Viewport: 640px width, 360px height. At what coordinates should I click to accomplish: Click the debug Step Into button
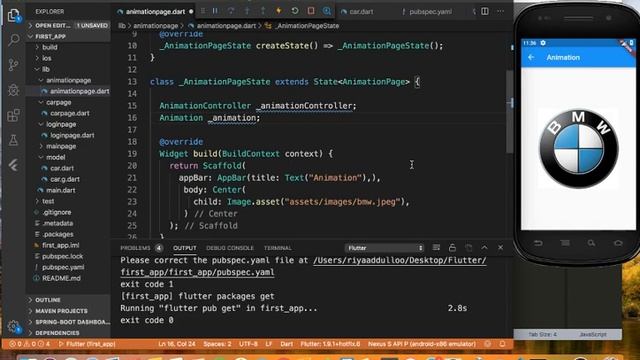(x=247, y=11)
